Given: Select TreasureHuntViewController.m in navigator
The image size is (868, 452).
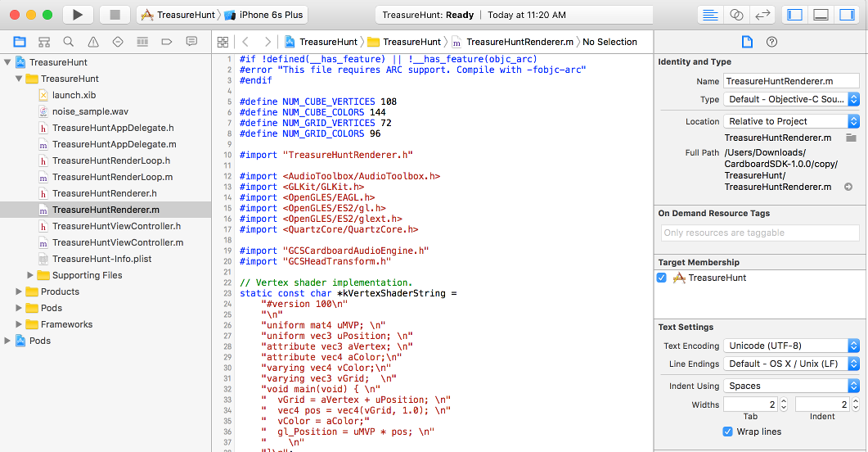Looking at the screenshot, I should coord(117,242).
